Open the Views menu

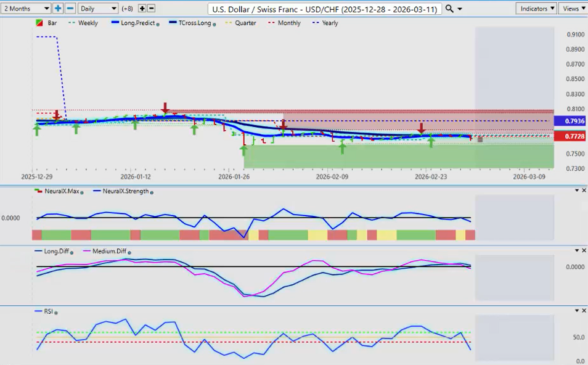(x=573, y=9)
